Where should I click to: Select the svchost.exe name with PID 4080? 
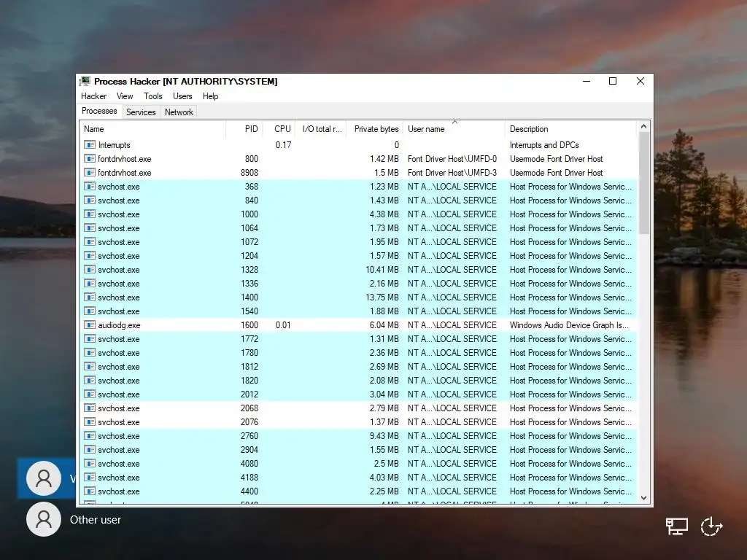point(119,463)
